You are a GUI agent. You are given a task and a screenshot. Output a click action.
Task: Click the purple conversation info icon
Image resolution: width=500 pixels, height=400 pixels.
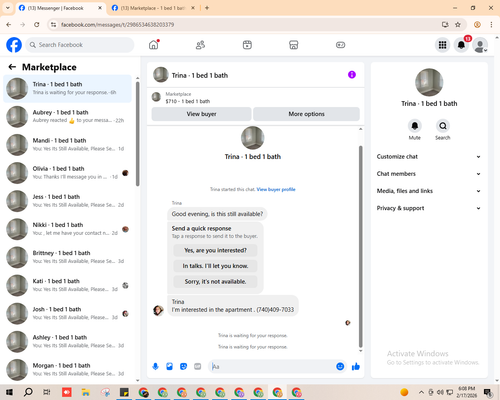click(352, 75)
